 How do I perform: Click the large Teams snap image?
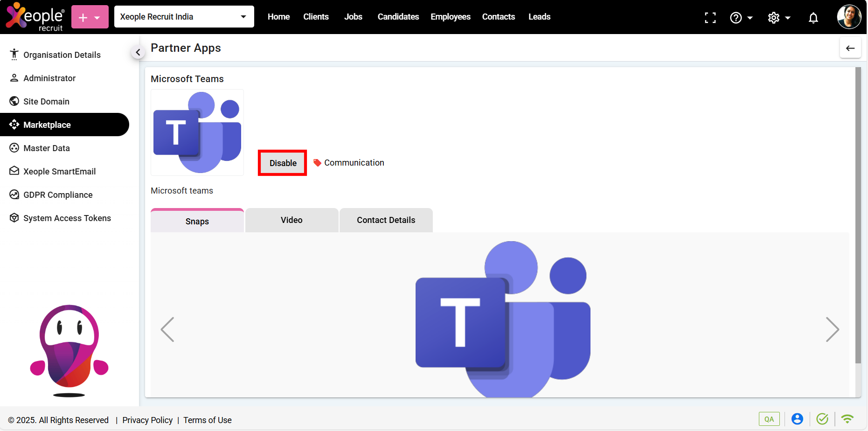503,319
